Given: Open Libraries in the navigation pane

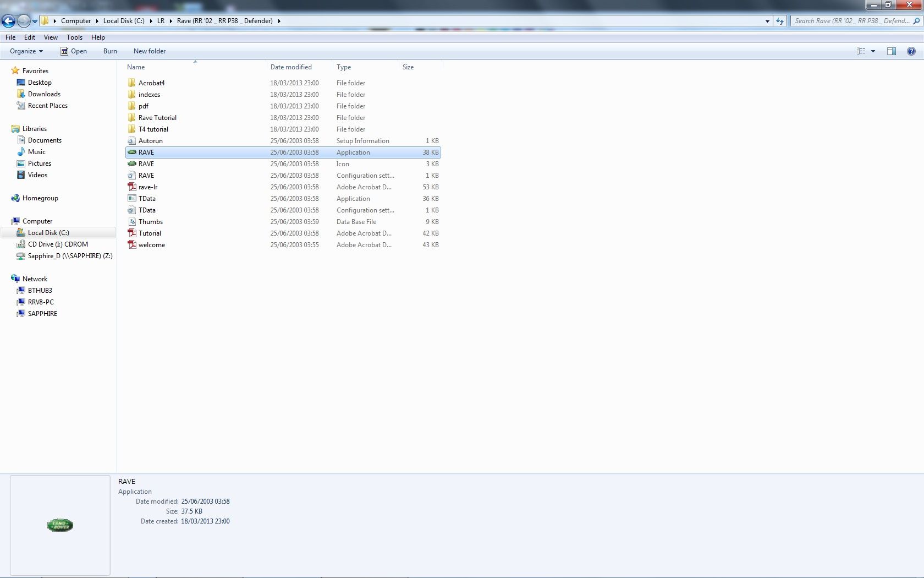Looking at the screenshot, I should point(35,129).
